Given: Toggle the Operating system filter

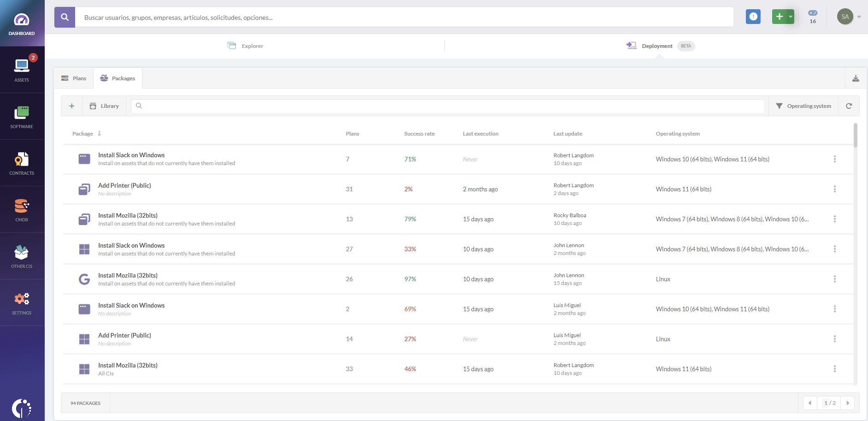Looking at the screenshot, I should tap(803, 106).
